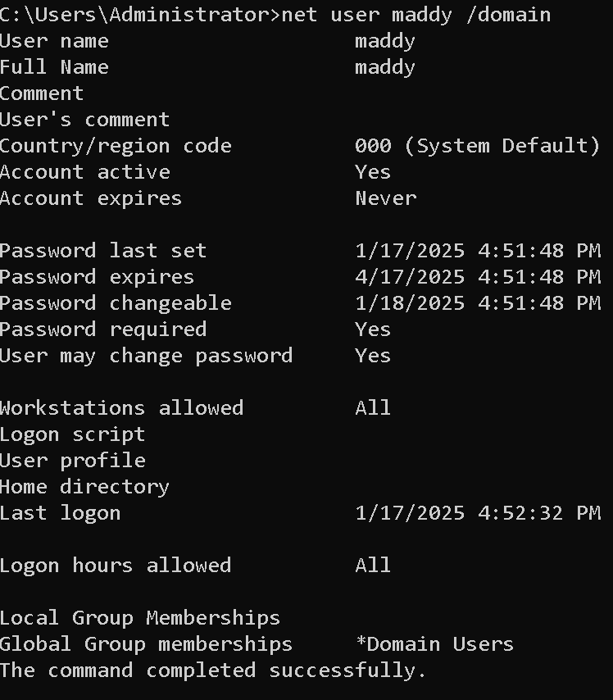Click the Logon script label
Image resolution: width=613 pixels, height=700 pixels.
[x=72, y=434]
